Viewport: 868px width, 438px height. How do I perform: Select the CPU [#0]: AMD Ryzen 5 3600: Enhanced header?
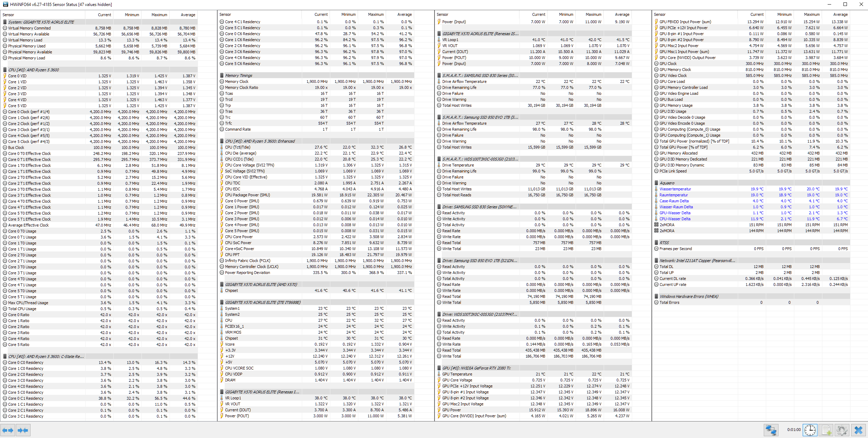316,141
